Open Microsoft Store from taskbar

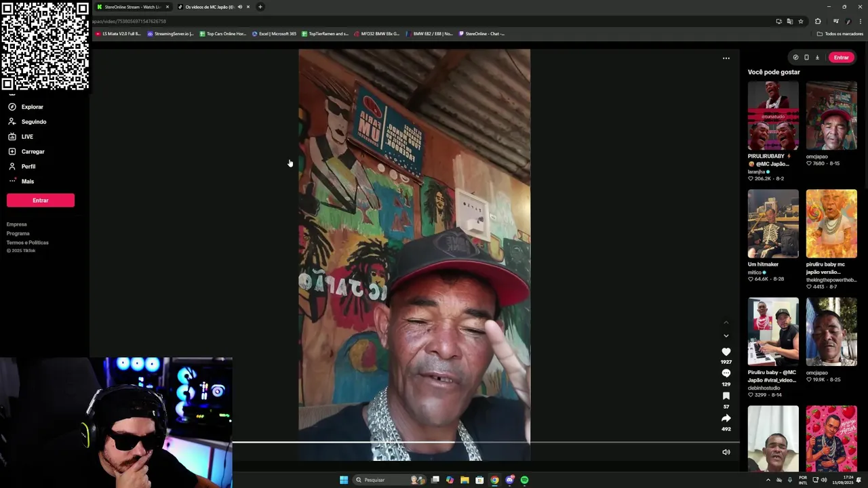tap(479, 480)
